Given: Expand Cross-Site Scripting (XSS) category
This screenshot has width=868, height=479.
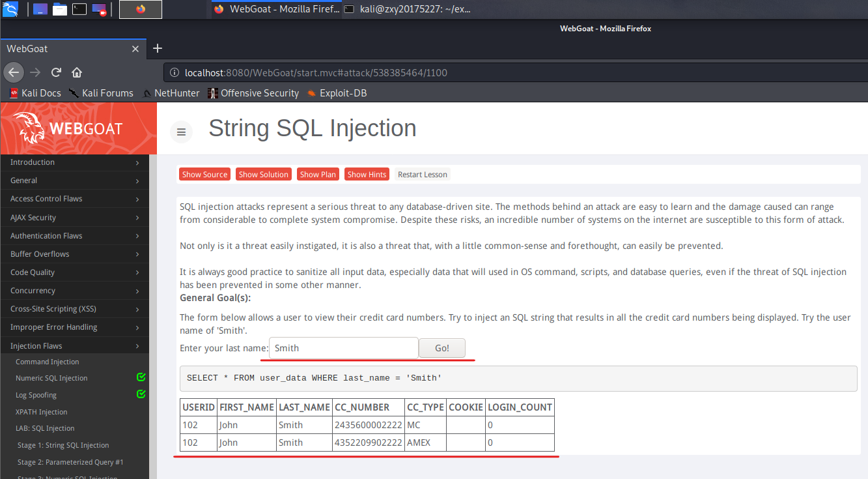Looking at the screenshot, I should tap(74, 309).
